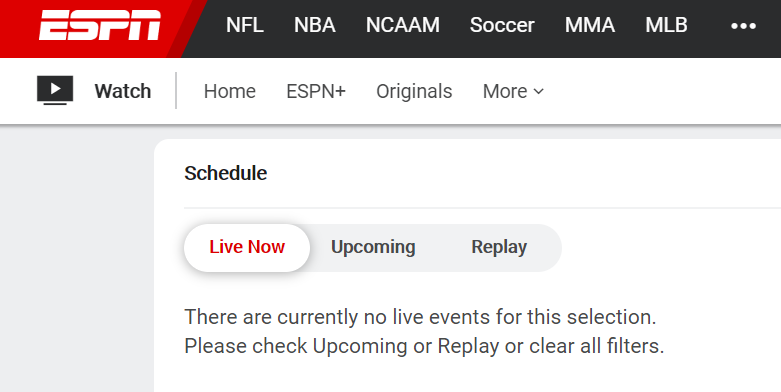The image size is (781, 392).
Task: Expand the More dropdown in Watch navigation
Action: (513, 91)
